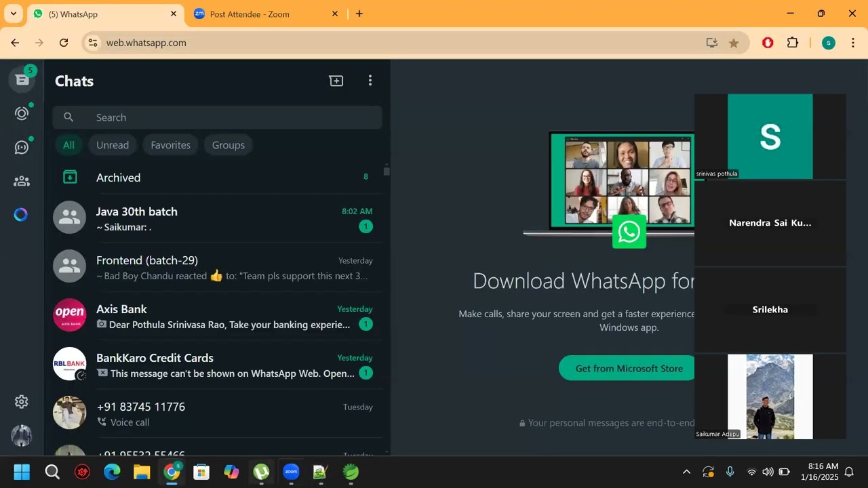Open Microsoft Edge from taskbar
Screen dimensions: 868x488
[112, 472]
